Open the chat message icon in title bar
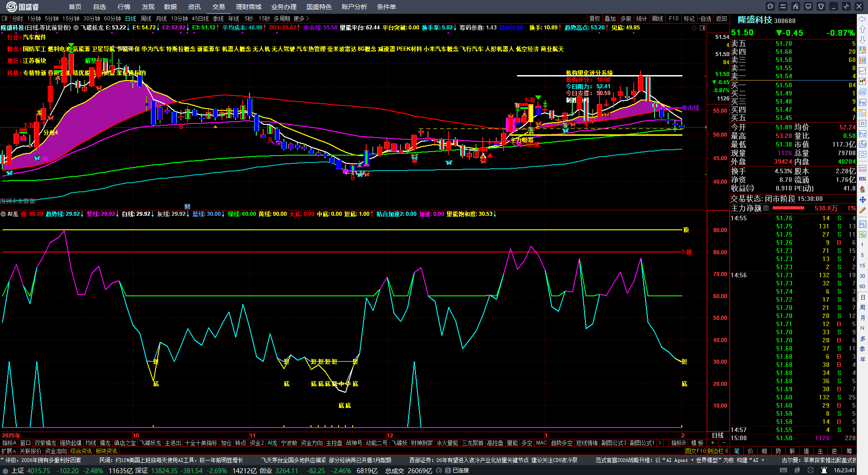 tap(770, 6)
